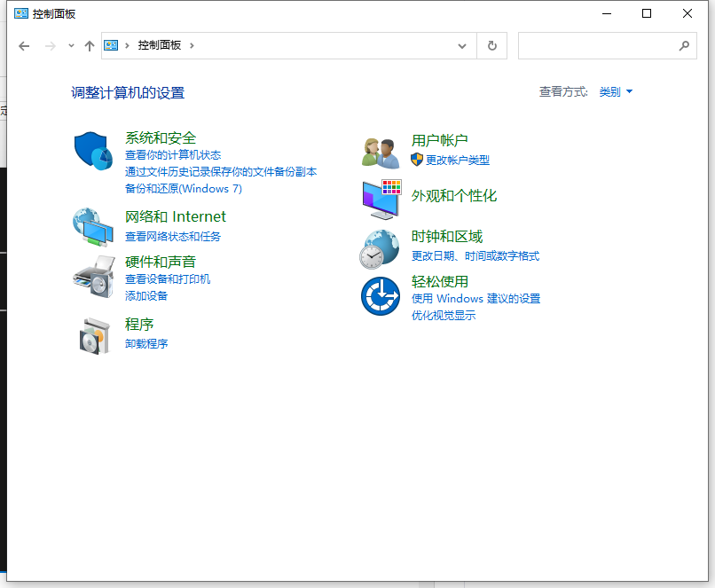Open 更改帐户类型 link
The image size is (715, 588).
click(x=458, y=160)
